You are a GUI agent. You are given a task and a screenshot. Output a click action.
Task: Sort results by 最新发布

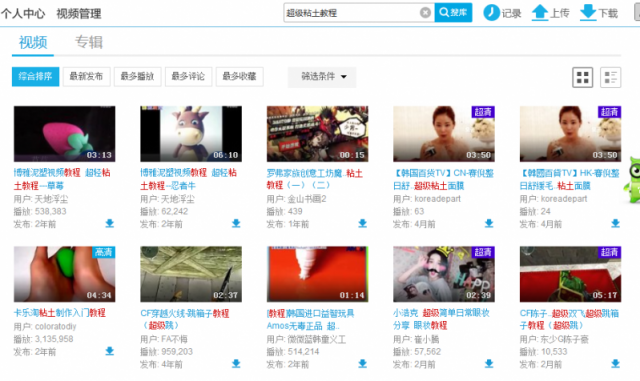[87, 76]
